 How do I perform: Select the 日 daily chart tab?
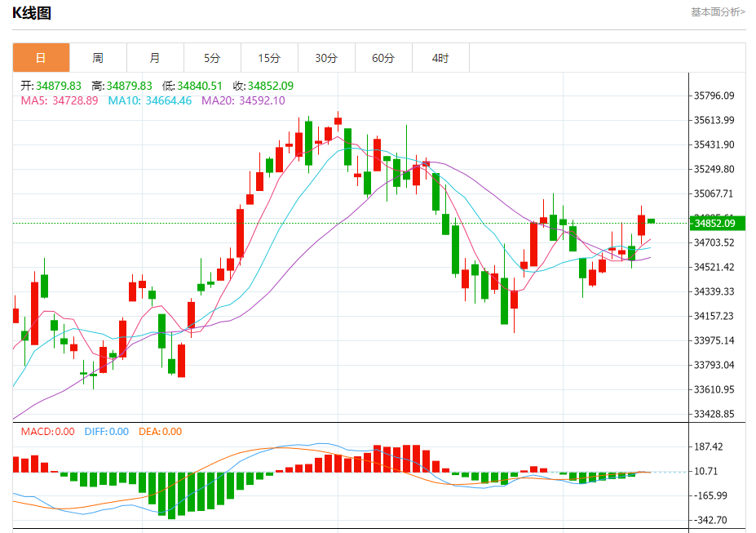(x=41, y=58)
